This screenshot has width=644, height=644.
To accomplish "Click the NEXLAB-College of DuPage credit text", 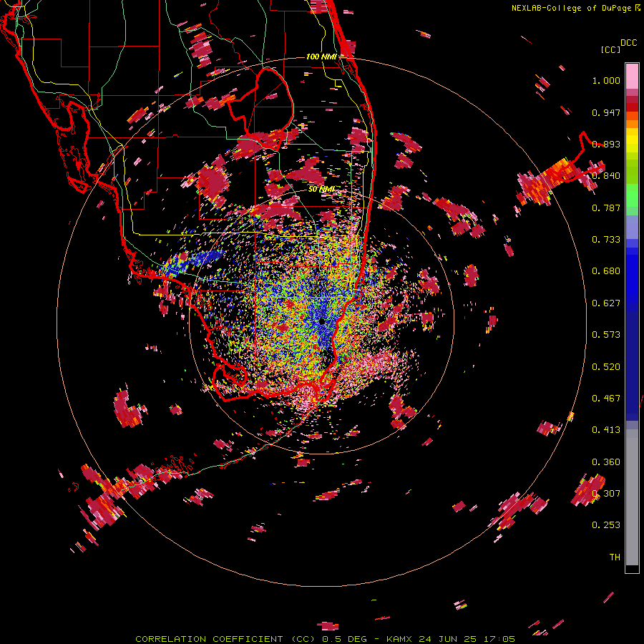I will pos(571,8).
